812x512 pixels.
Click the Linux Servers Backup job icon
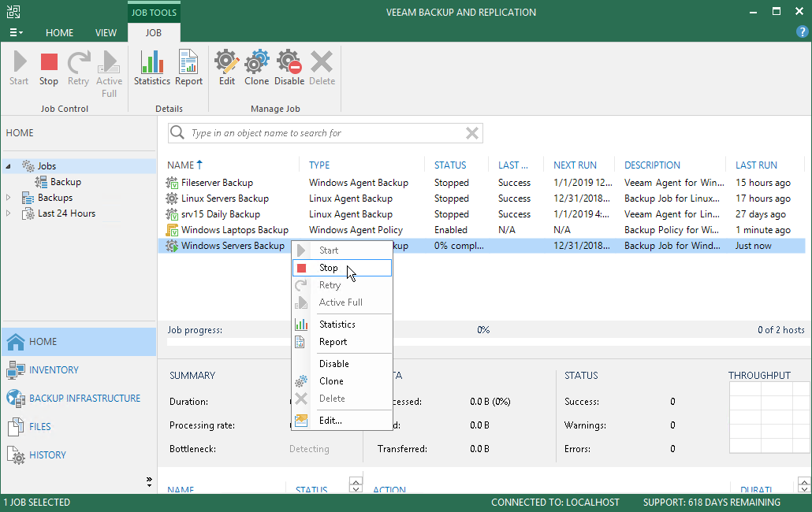[171, 198]
